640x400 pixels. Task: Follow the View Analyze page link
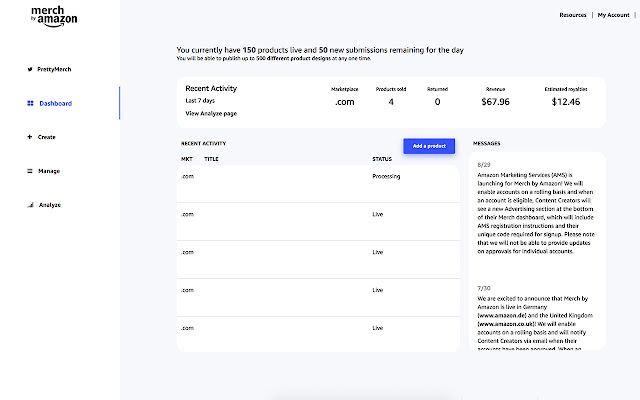[x=211, y=113]
